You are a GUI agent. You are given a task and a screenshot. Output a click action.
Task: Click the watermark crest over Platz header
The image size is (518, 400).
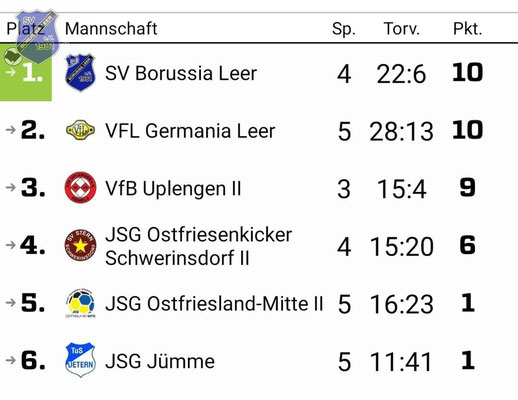(37, 36)
